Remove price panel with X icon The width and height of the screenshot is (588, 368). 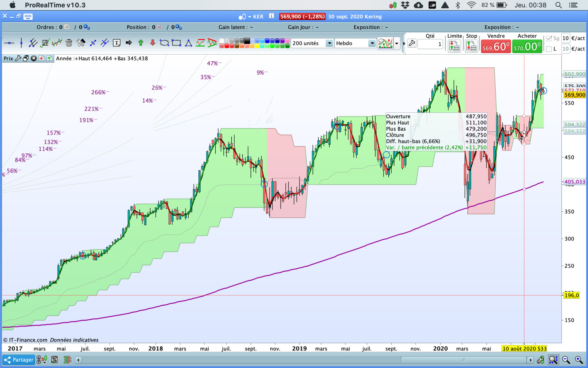tap(34, 58)
